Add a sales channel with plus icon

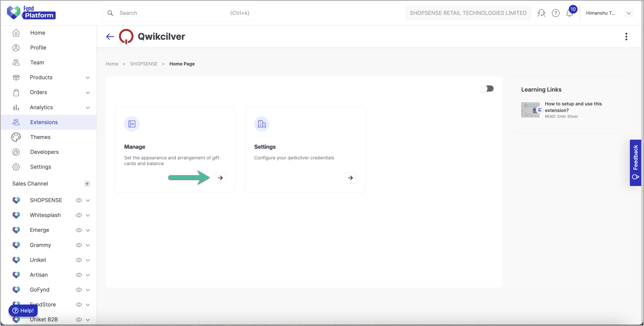pos(87,184)
